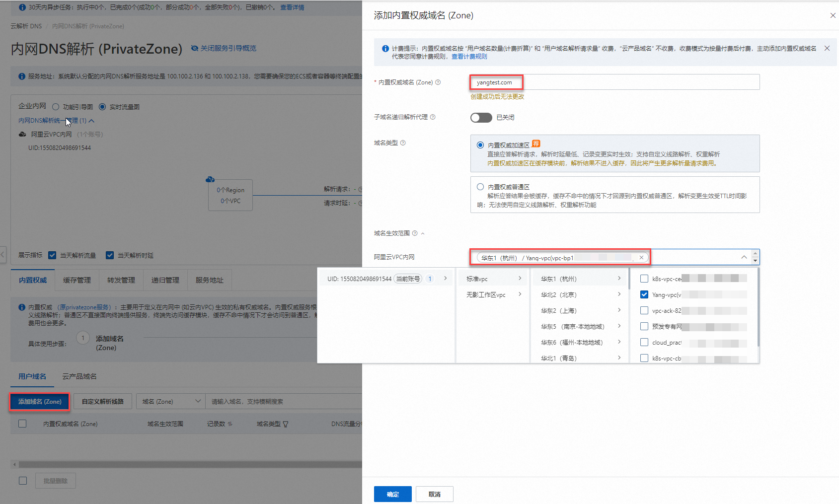Click help icon beside 域名生效范围
The height and width of the screenshot is (504, 839).
pos(415,233)
